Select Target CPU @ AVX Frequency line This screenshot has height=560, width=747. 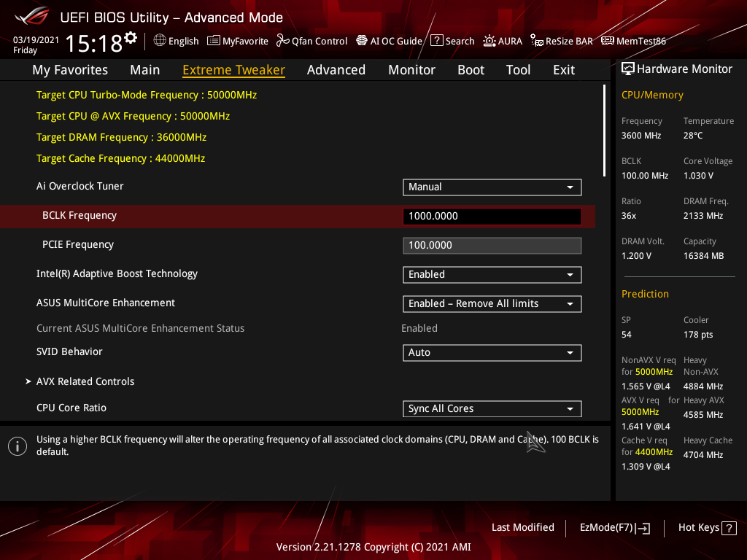(133, 116)
